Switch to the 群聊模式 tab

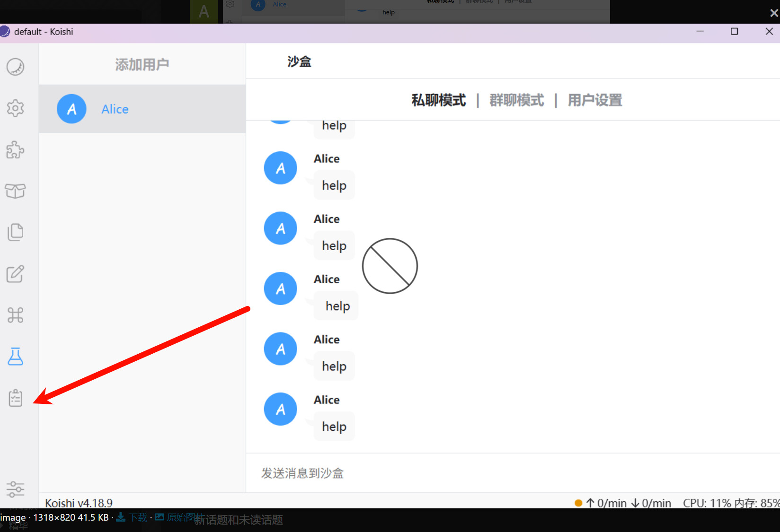[516, 100]
